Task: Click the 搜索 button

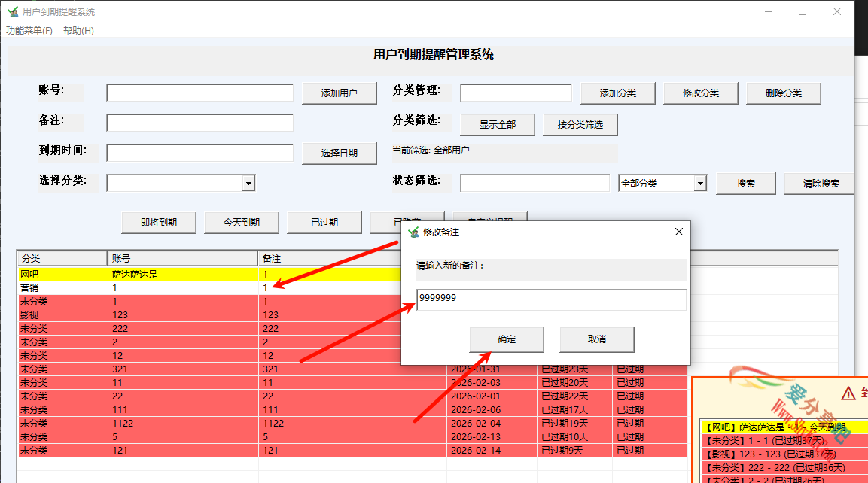Action: click(x=745, y=182)
